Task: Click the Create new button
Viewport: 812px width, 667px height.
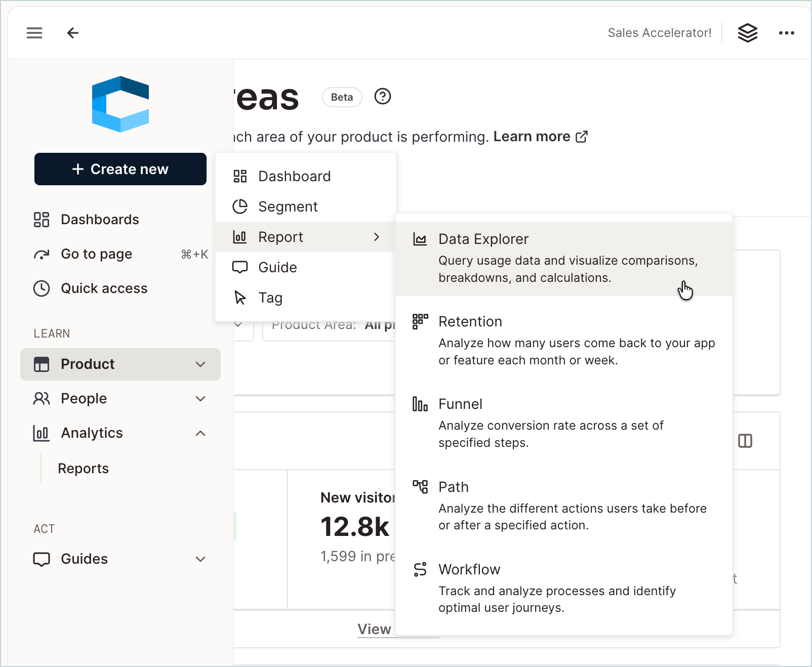Action: (120, 169)
